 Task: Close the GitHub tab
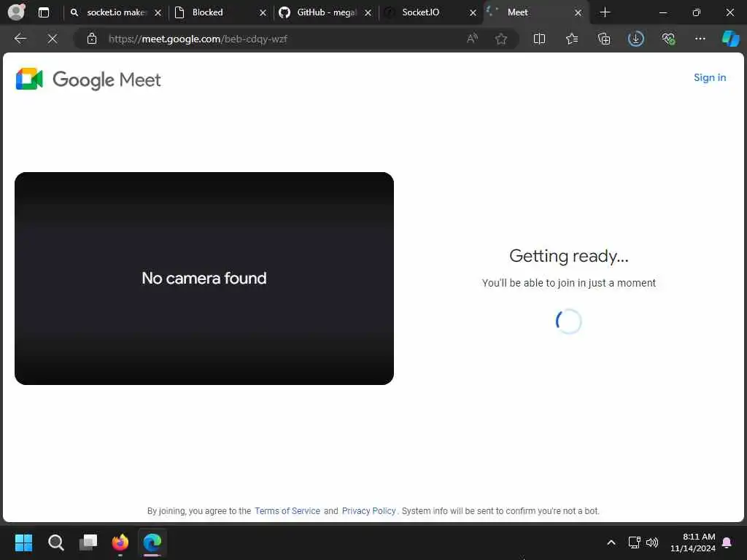(x=368, y=13)
